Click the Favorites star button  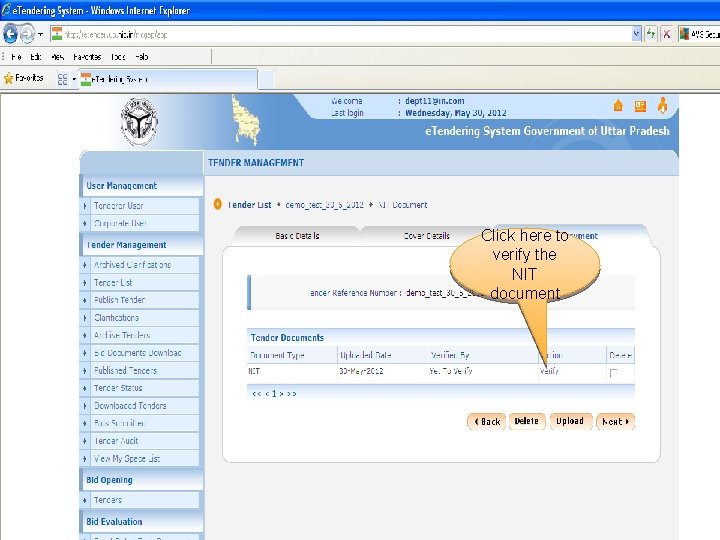tap(24, 78)
